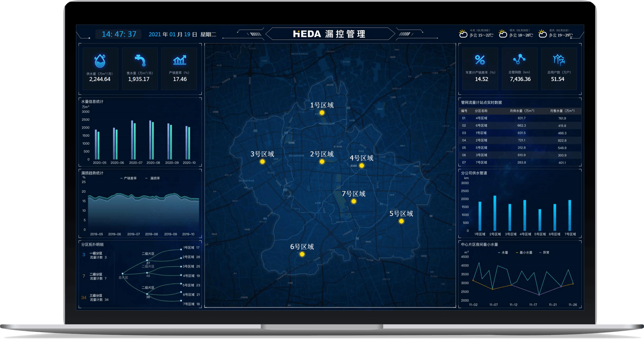Viewport: 644px width, 340px height.
Task: Click the 1号区域 label on map
Action: (x=322, y=105)
